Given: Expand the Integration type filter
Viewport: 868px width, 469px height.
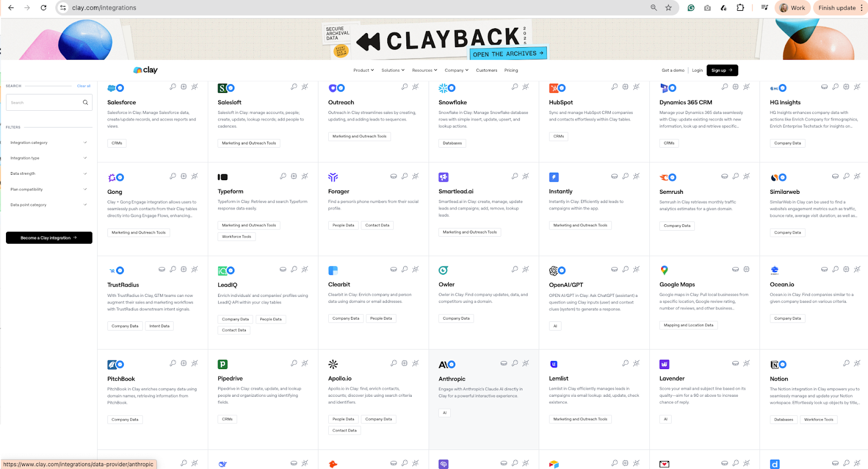Looking at the screenshot, I should click(x=49, y=158).
